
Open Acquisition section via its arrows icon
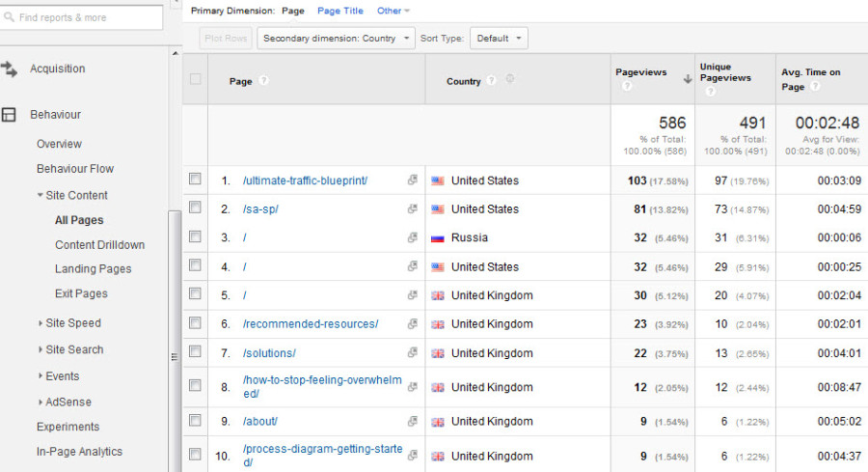9,69
